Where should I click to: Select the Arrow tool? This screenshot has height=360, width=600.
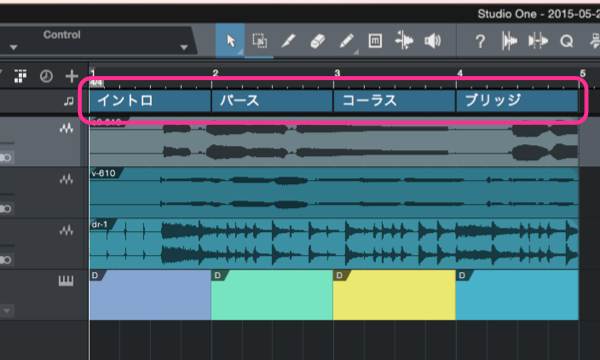pos(230,41)
